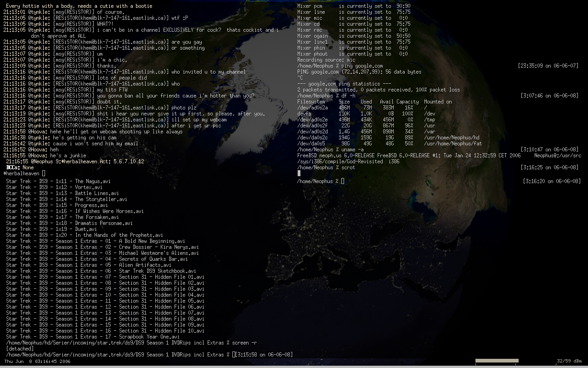The width and height of the screenshot is (588, 368).
Task: Focus the empty /home/Neophus % shell prompt
Action: pos(321,181)
